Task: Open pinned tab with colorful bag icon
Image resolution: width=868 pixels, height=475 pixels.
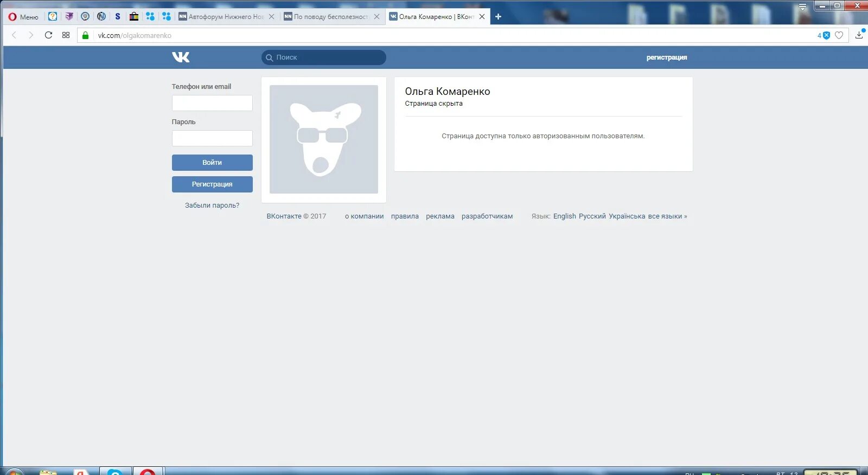Action: point(134,16)
